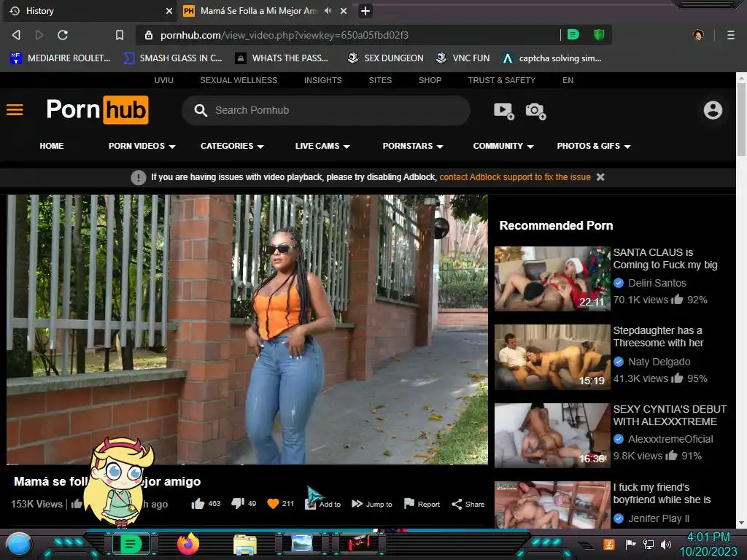The height and width of the screenshot is (560, 747).
Task: Open the UVIU link in the top bar
Action: [164, 80]
